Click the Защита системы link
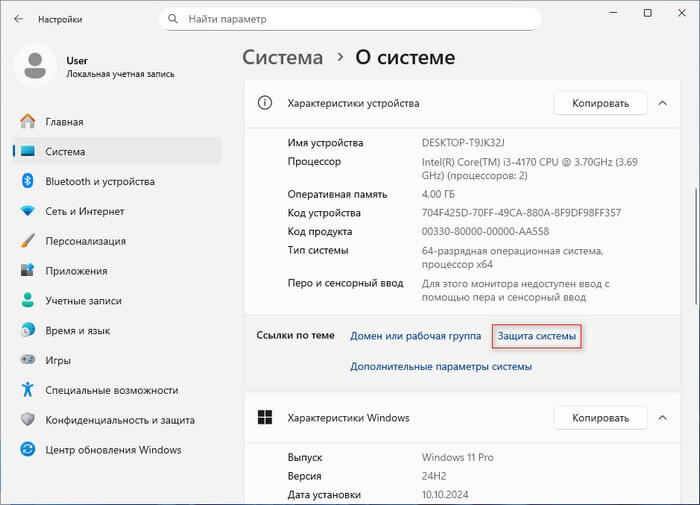700x505 pixels. [537, 337]
